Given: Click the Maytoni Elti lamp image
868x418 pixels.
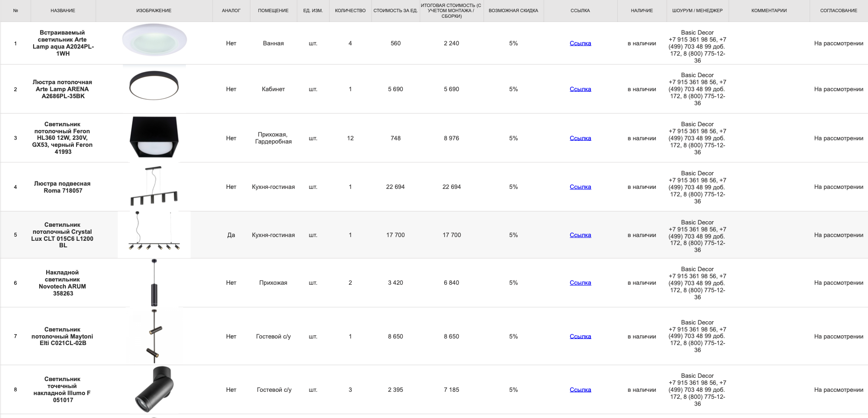Looking at the screenshot, I should 154,336.
